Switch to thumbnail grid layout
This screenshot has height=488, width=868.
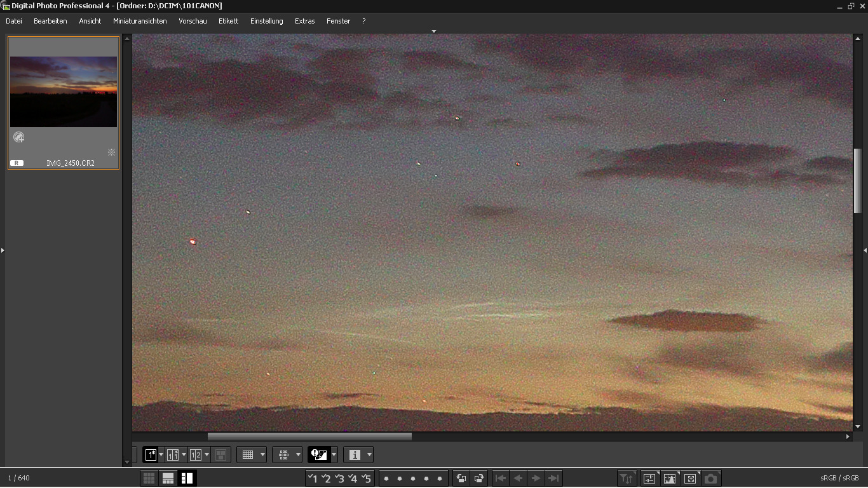[149, 478]
